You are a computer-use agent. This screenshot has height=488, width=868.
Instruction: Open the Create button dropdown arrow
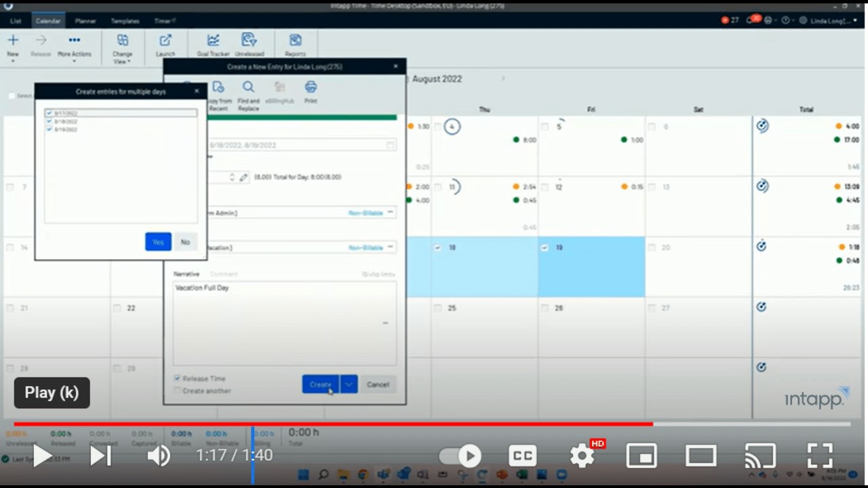click(x=349, y=384)
